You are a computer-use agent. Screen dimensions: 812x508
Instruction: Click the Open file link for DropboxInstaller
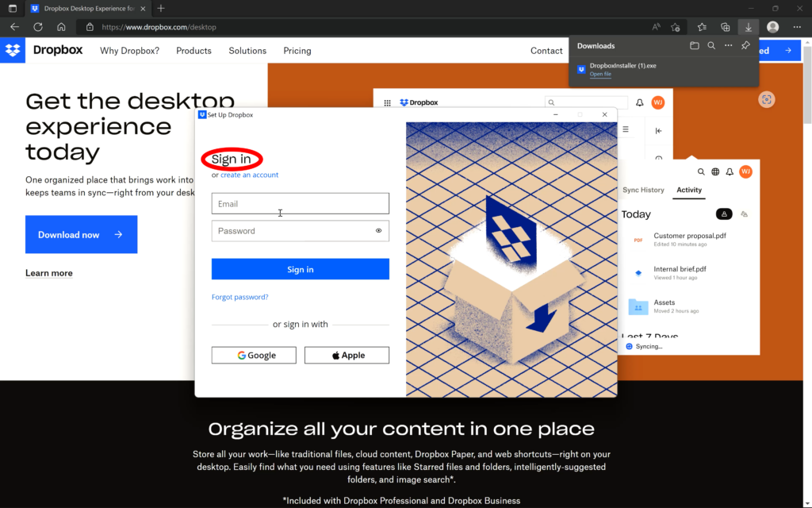point(600,74)
